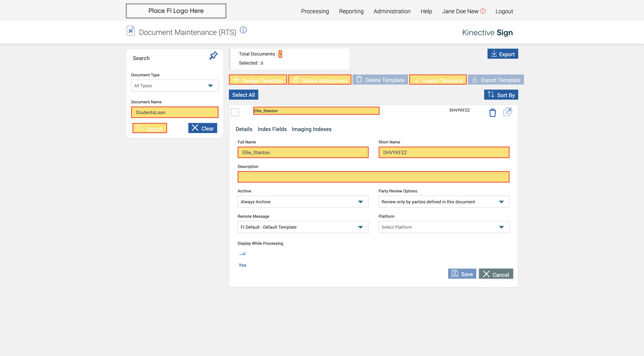Image resolution: width=644 pixels, height=356 pixels.
Task: Click the Export download button
Action: [x=502, y=54]
